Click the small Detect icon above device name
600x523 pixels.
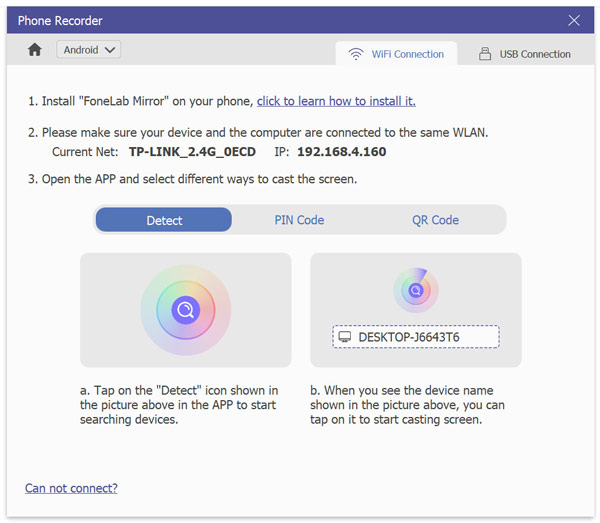click(415, 291)
